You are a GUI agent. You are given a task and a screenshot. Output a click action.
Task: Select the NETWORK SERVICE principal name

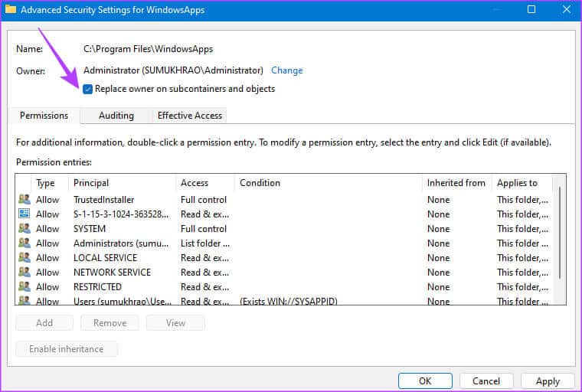[x=112, y=272]
